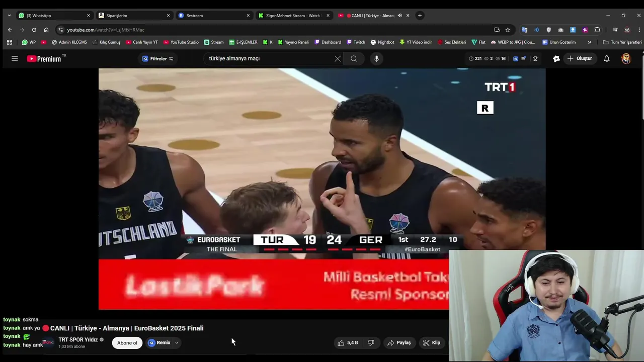Screen dimensions: 644x362
Task: Open the Extensions puzzle icon
Action: (597, 30)
